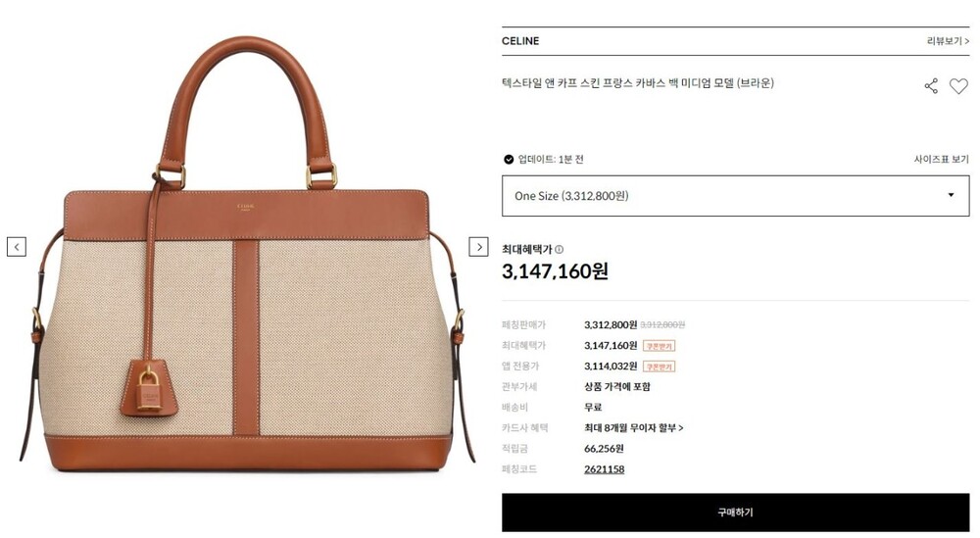This screenshot has width=980, height=538.
Task: Click info icon next to 최대혜택가
Action: coord(560,249)
